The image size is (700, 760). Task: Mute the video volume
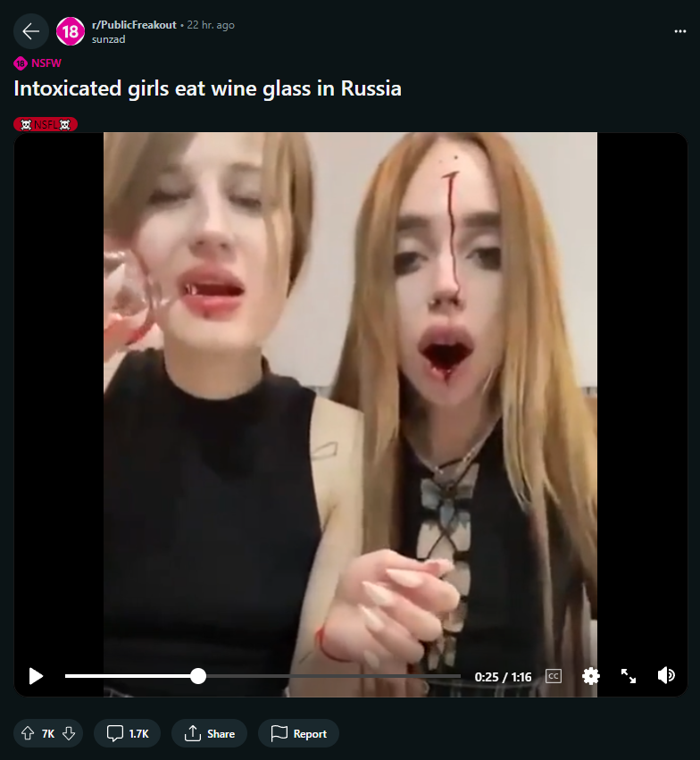click(666, 675)
